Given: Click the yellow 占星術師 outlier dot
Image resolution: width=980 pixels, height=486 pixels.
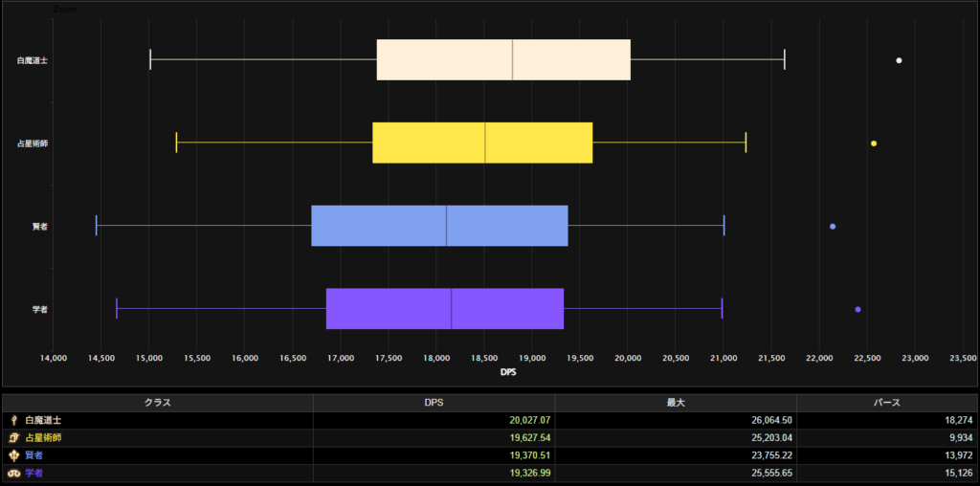Looking at the screenshot, I should pos(874,144).
